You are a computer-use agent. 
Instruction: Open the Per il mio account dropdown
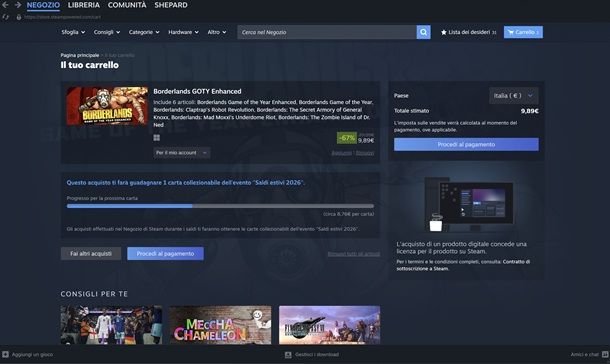click(182, 153)
